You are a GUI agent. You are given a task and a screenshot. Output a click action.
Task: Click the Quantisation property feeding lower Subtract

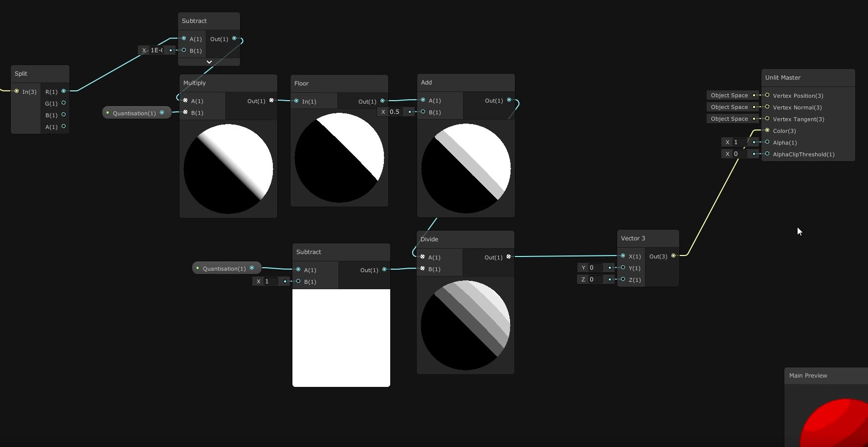[224, 269]
